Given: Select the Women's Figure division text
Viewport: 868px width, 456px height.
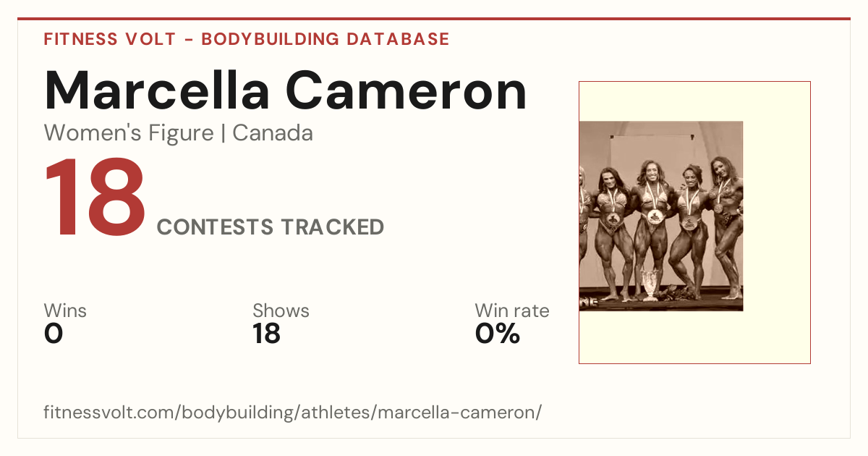Looking at the screenshot, I should 129,133.
